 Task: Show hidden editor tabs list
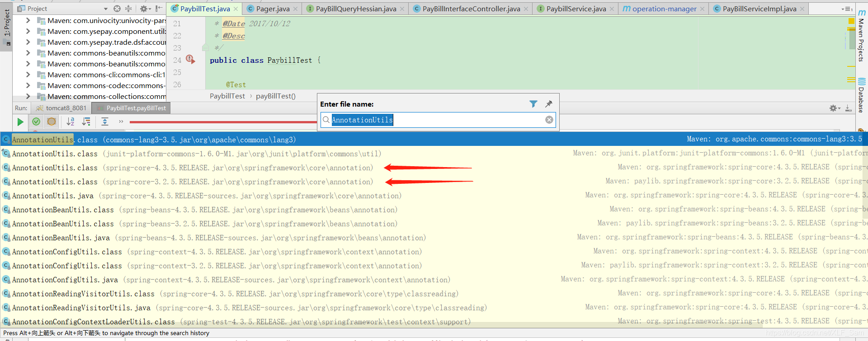pyautogui.click(x=847, y=9)
